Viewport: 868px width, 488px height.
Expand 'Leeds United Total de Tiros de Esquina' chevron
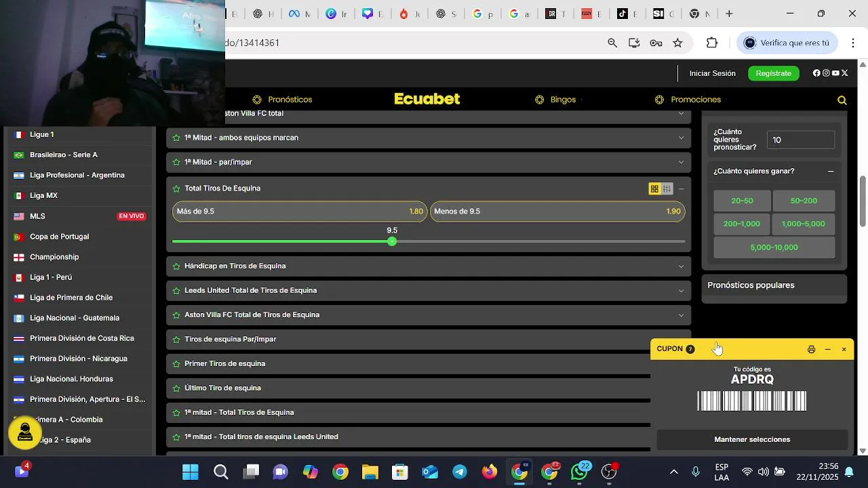pos(681,291)
